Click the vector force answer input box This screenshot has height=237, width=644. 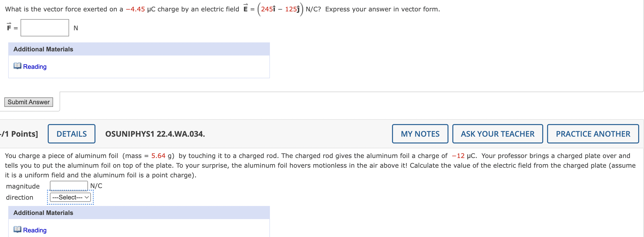(45, 28)
